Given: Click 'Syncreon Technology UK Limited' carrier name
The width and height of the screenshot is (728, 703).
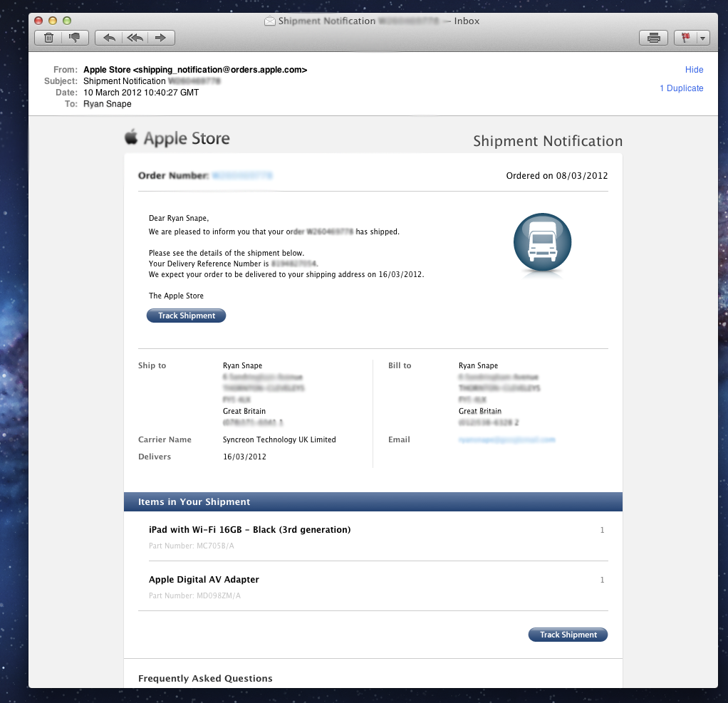Looking at the screenshot, I should coord(279,439).
